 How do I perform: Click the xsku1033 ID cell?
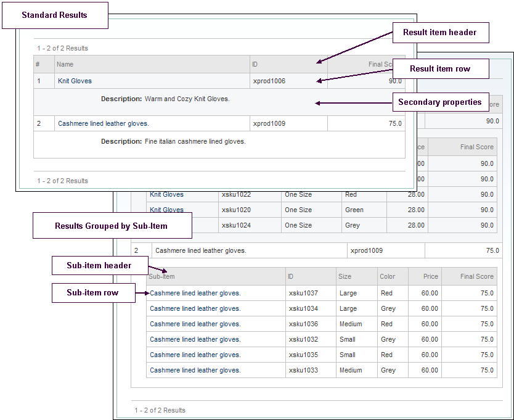311,371
